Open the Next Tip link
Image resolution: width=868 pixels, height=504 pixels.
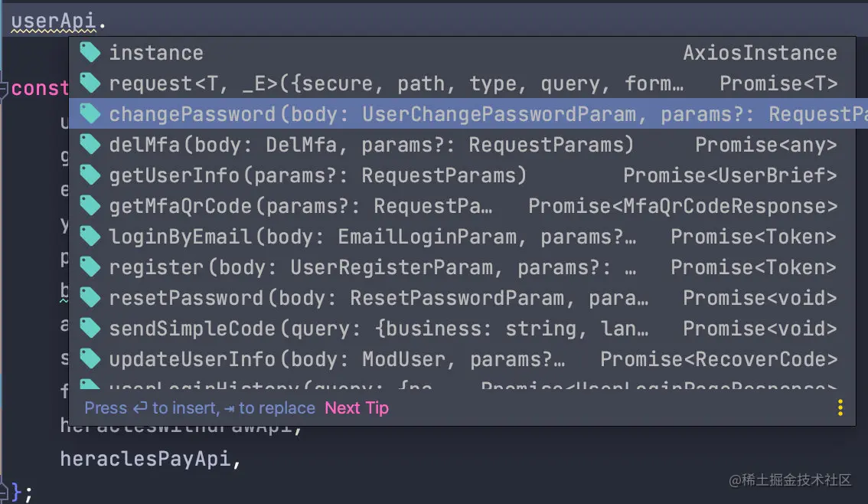click(x=357, y=407)
